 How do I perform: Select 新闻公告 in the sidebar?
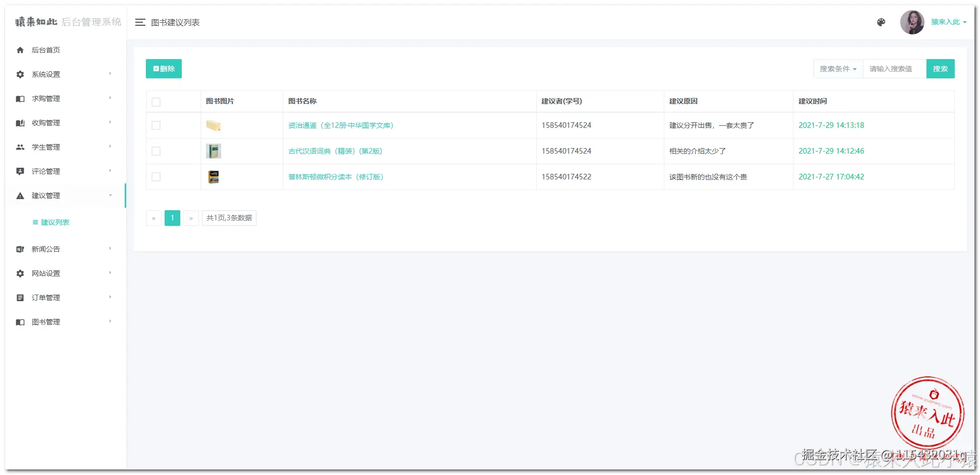(x=46, y=249)
